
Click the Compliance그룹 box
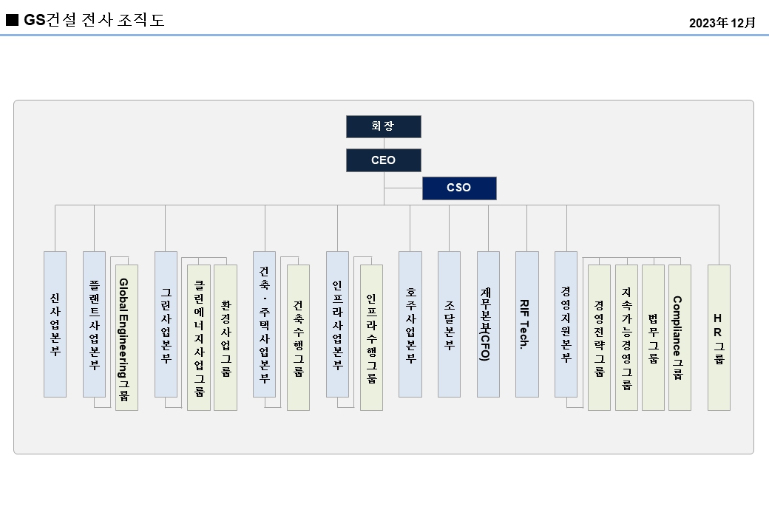(x=679, y=336)
